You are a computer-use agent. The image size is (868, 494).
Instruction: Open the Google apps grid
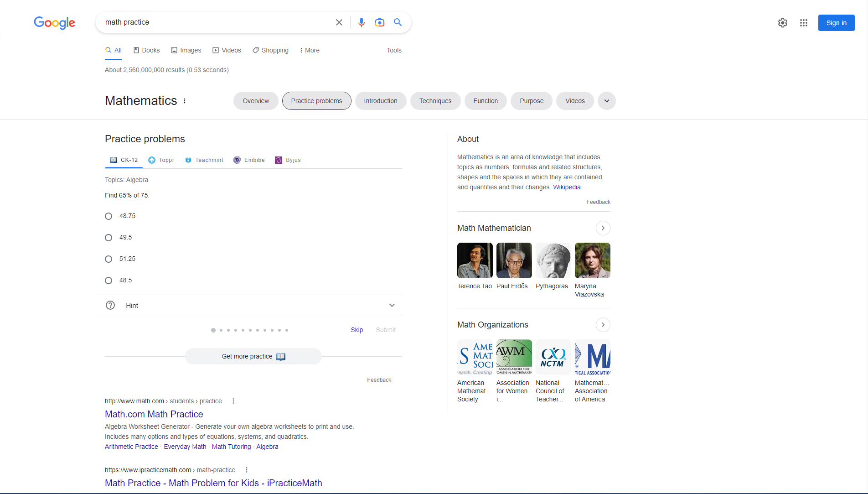[x=803, y=23]
